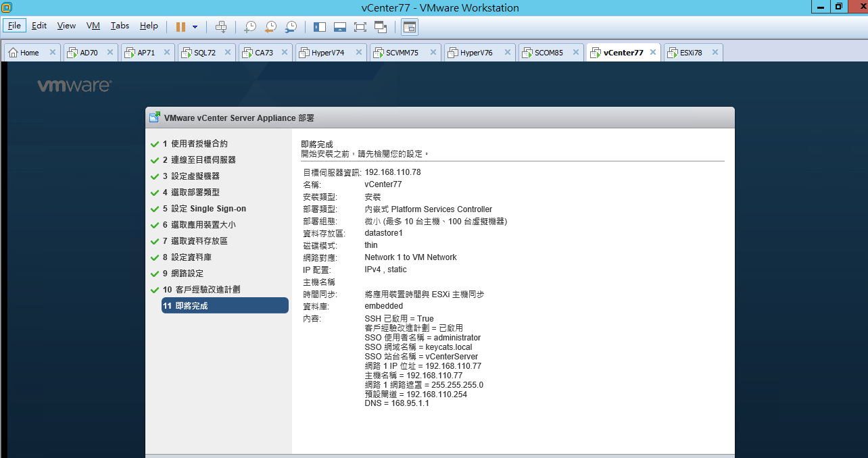Image resolution: width=868 pixels, height=458 pixels.
Task: Toggle the library sidebar panel
Action: [x=320, y=26]
